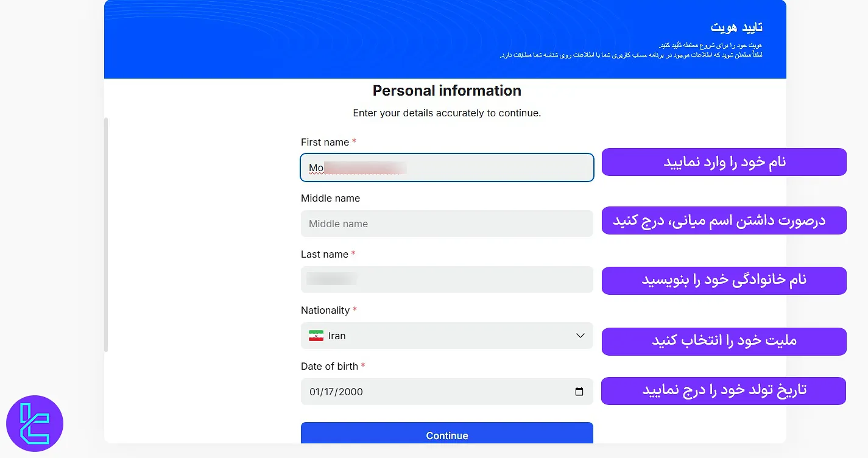Click the First name input showing Mo
The height and width of the screenshot is (458, 868).
click(x=446, y=167)
